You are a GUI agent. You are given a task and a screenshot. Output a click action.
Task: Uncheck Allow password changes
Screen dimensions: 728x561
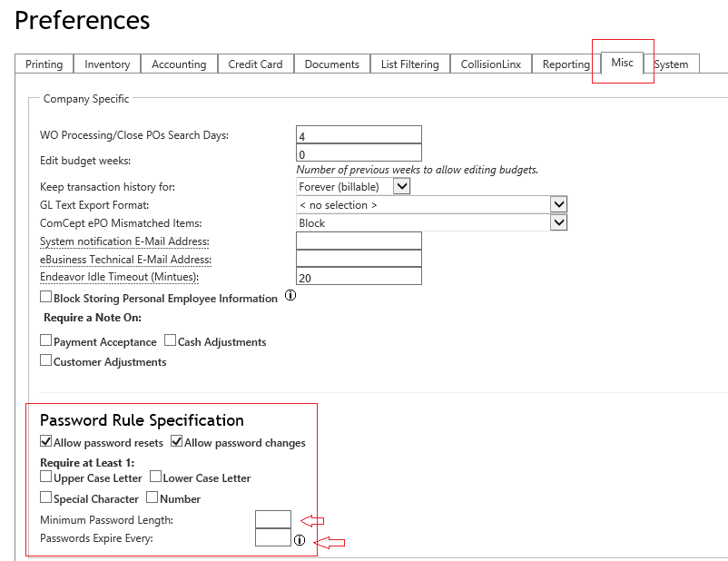click(177, 442)
